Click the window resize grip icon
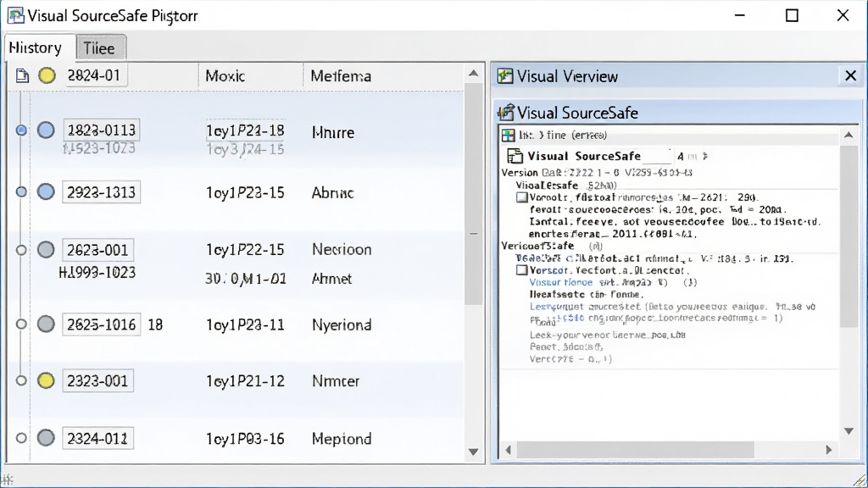This screenshot has width=868, height=488. pos(860,480)
